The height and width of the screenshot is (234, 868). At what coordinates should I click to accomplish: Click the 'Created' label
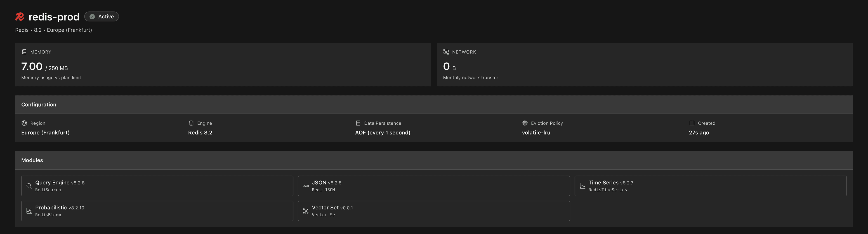tap(707, 123)
